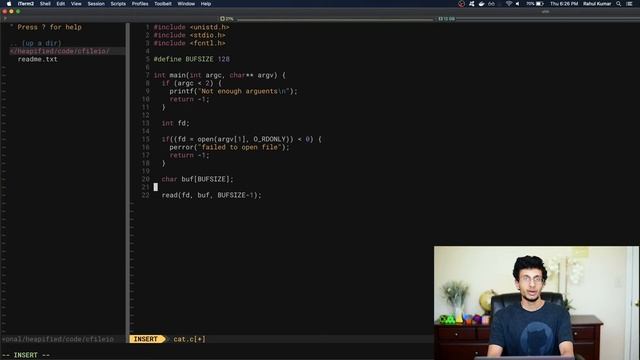This screenshot has width=640, height=360.
Task: Click the yellow minimize window button
Action: click(11, 11)
